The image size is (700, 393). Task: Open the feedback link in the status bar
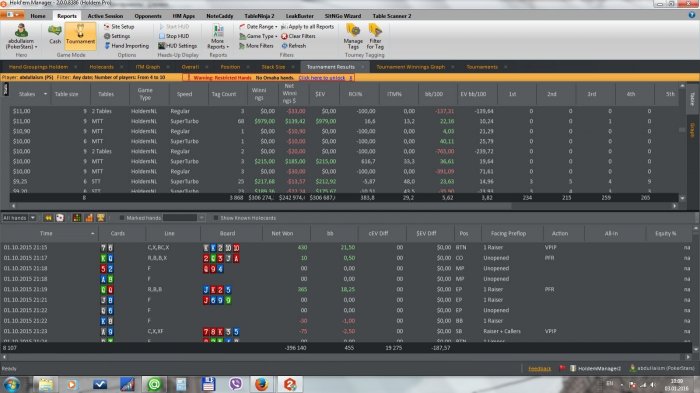click(x=539, y=368)
